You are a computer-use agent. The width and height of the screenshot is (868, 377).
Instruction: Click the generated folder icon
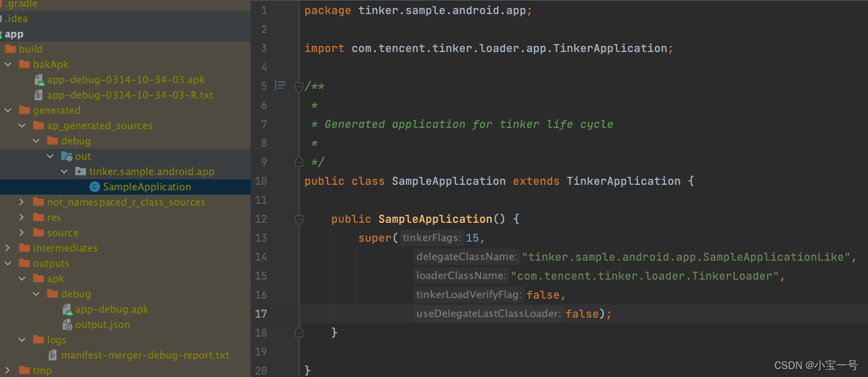(24, 110)
